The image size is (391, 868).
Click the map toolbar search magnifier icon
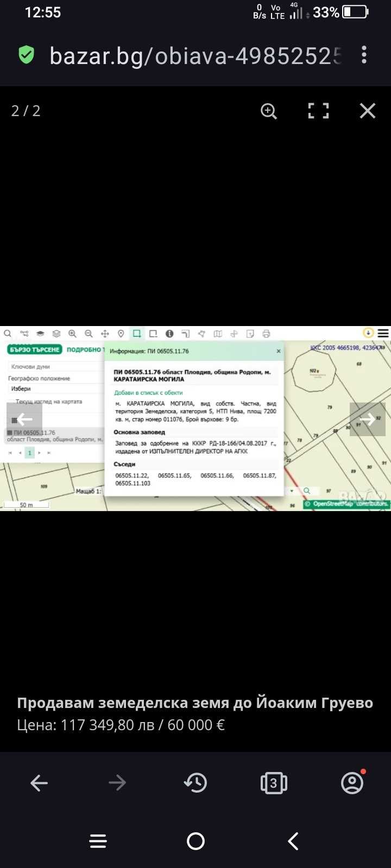tap(8, 334)
